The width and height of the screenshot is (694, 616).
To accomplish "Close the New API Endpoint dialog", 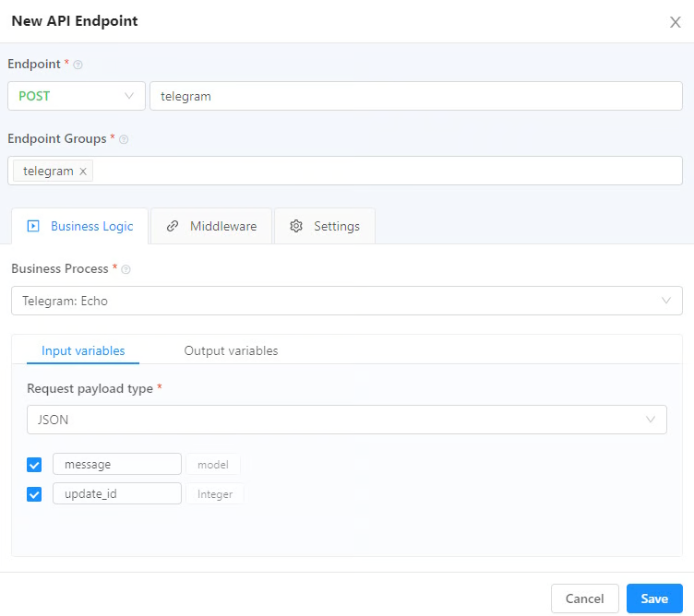I will pos(675,22).
